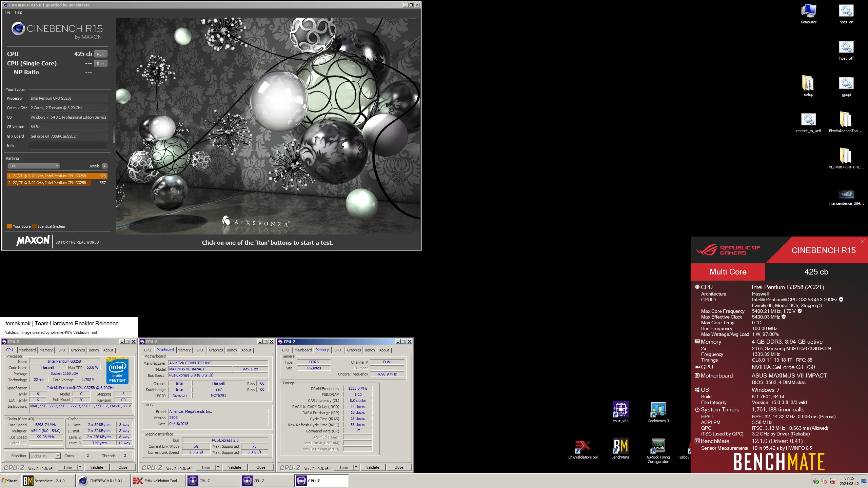Open About tab in third CPU-Z window

pos(384,350)
